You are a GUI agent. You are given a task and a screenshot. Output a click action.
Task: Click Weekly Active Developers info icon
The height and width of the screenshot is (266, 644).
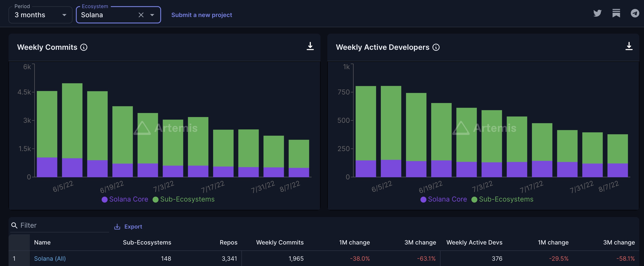click(436, 47)
